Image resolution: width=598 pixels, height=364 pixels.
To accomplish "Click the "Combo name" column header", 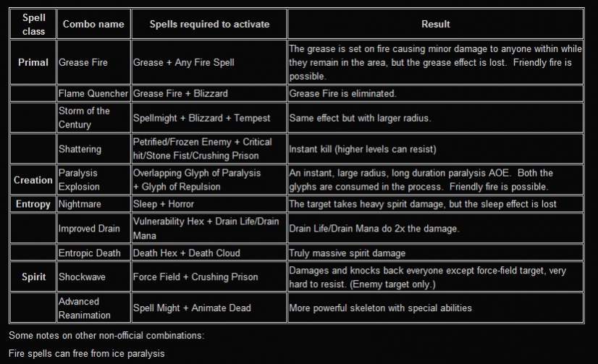I will coord(93,24).
